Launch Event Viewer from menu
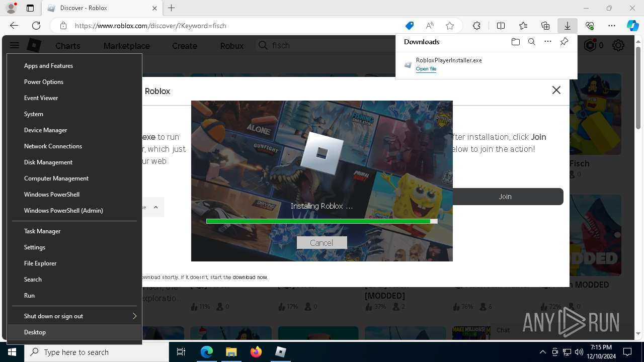The height and width of the screenshot is (362, 644). (x=74, y=98)
